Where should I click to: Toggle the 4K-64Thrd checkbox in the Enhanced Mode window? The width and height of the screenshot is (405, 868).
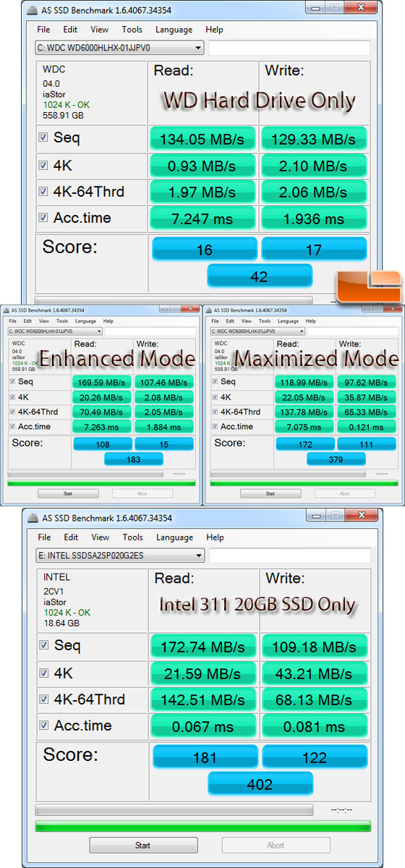pyautogui.click(x=12, y=412)
